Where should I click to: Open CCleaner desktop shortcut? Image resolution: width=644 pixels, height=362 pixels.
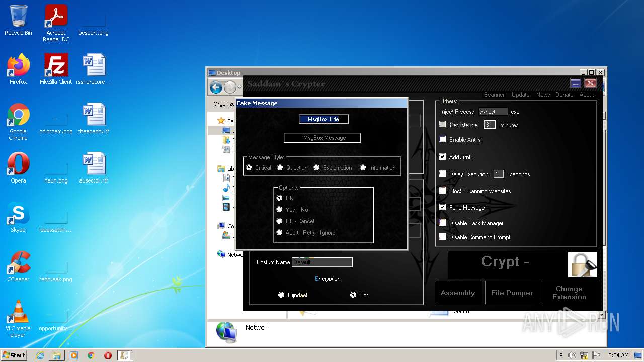click(18, 266)
